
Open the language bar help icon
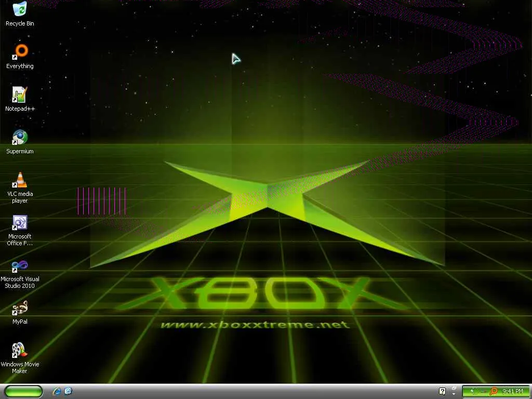click(443, 391)
